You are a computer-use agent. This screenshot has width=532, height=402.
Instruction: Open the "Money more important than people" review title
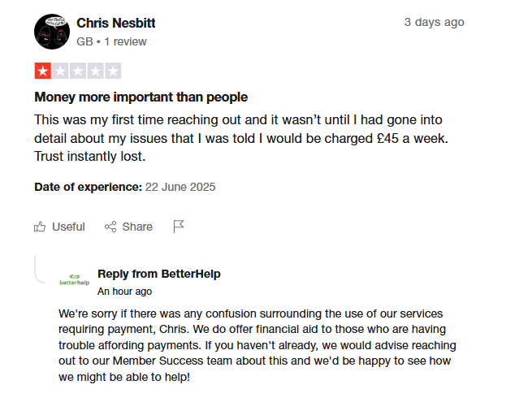point(141,97)
